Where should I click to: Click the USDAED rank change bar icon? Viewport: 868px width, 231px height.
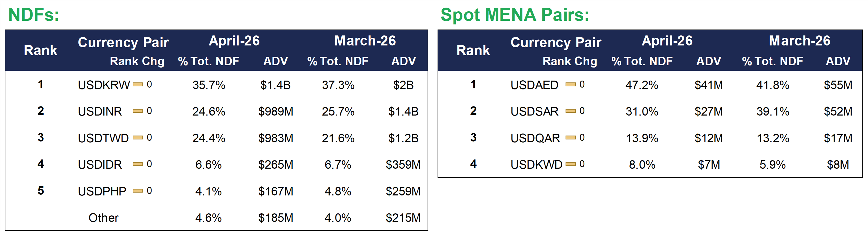click(570, 85)
